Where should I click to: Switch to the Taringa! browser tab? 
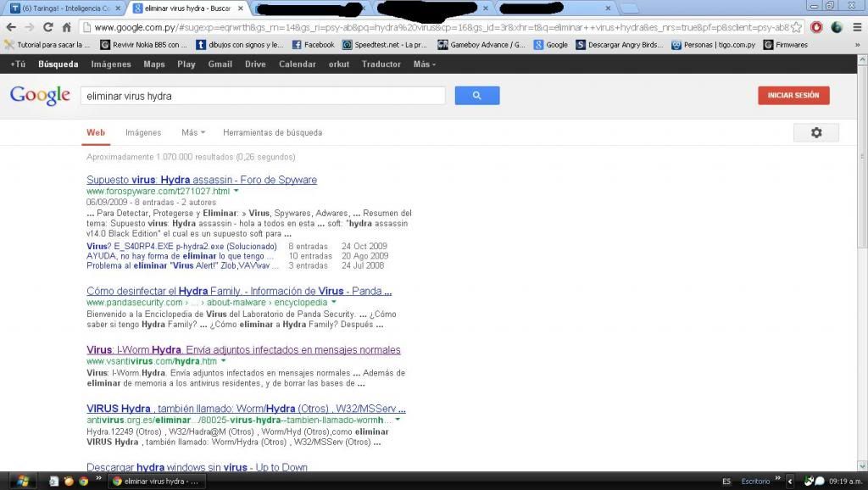(x=66, y=8)
